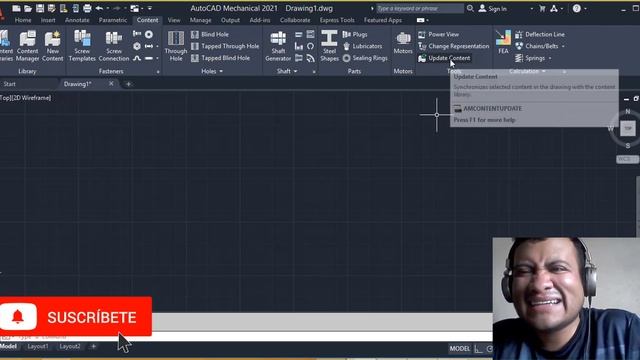Viewport: 640px width, 360px height.
Task: Open Screw Templates
Action: click(x=82, y=46)
